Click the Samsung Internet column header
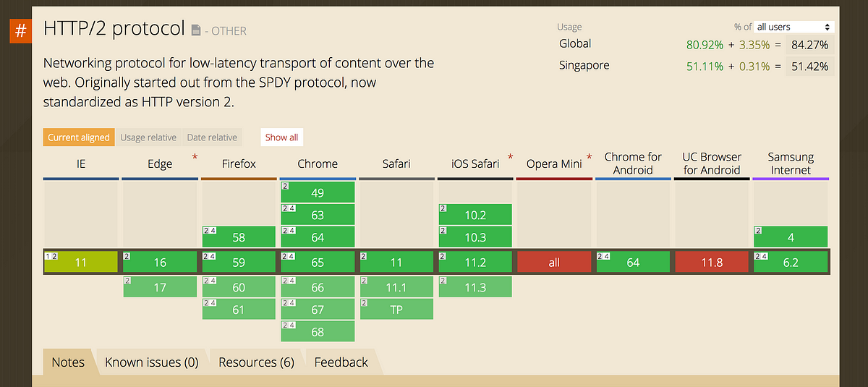 [x=791, y=163]
